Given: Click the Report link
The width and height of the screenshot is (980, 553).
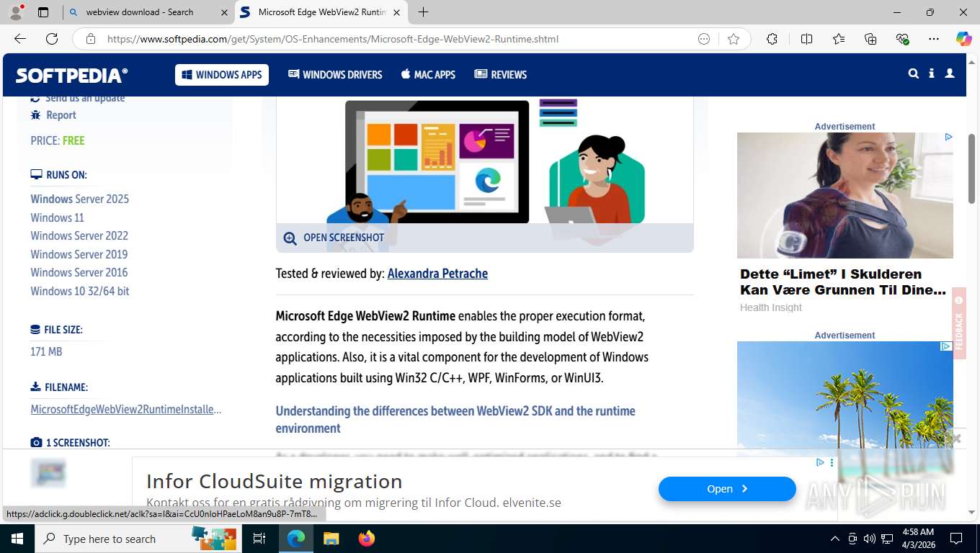Looking at the screenshot, I should pyautogui.click(x=61, y=115).
